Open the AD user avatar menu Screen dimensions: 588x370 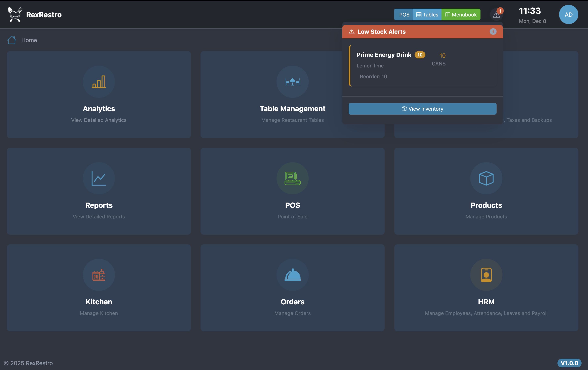tap(568, 15)
